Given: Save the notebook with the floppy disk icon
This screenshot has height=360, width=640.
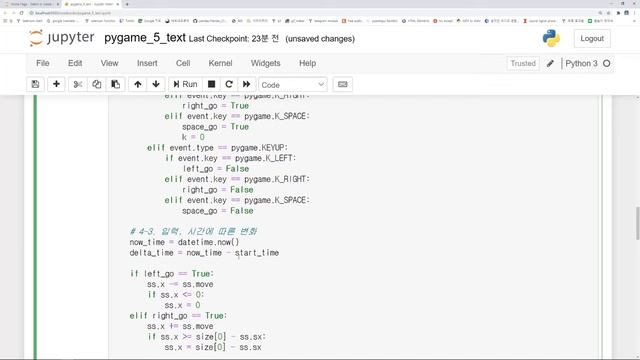Looking at the screenshot, I should tap(36, 84).
